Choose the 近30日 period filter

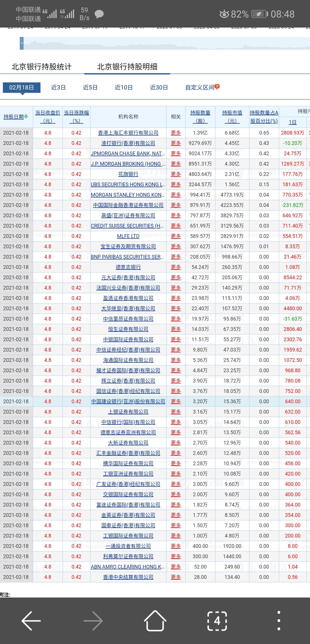(159, 88)
